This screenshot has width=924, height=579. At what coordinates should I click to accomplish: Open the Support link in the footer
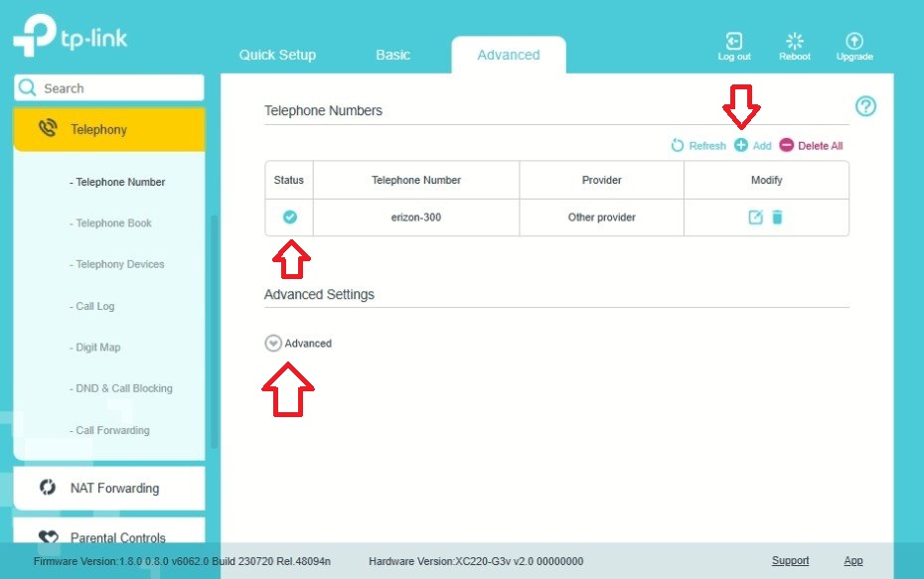point(790,561)
